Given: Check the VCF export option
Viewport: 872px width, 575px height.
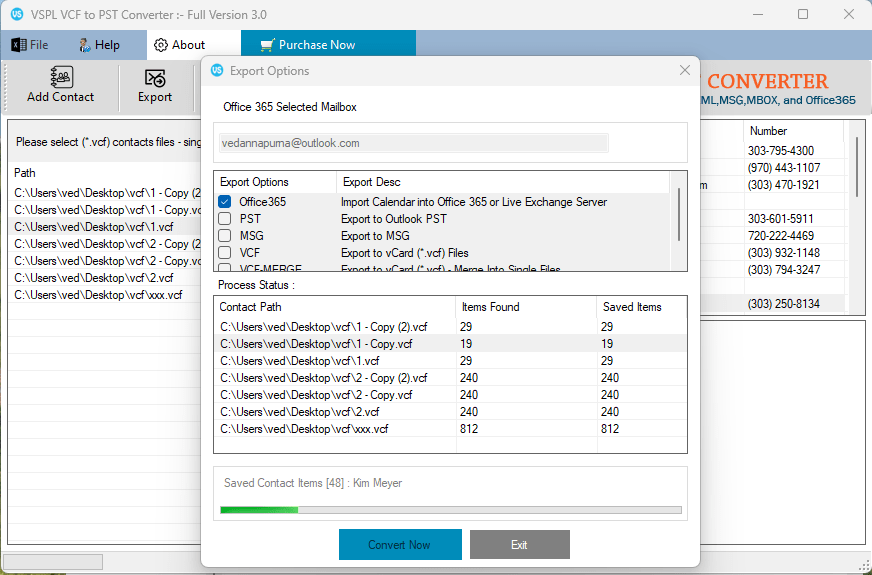Looking at the screenshot, I should 225,253.
